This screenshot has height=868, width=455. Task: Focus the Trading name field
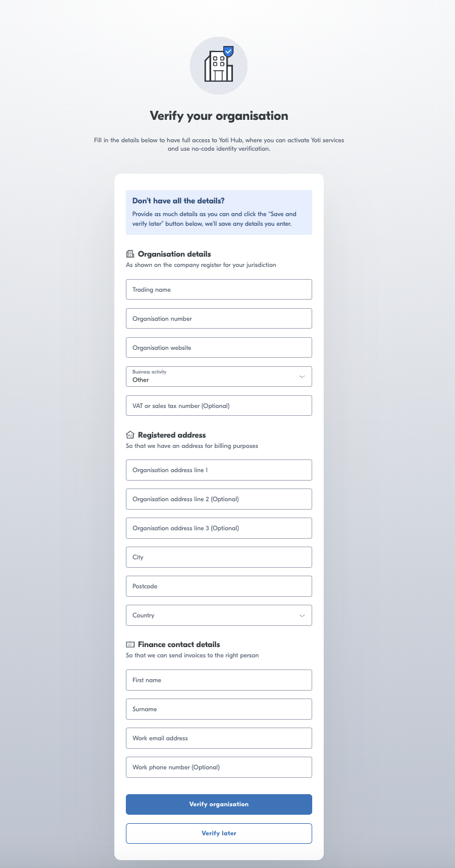click(219, 289)
